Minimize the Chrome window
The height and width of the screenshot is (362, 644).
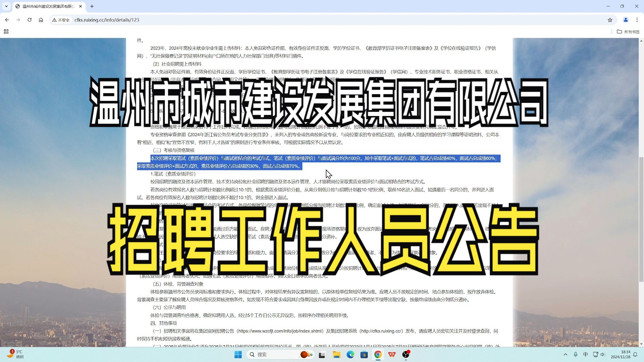(x=608, y=6)
